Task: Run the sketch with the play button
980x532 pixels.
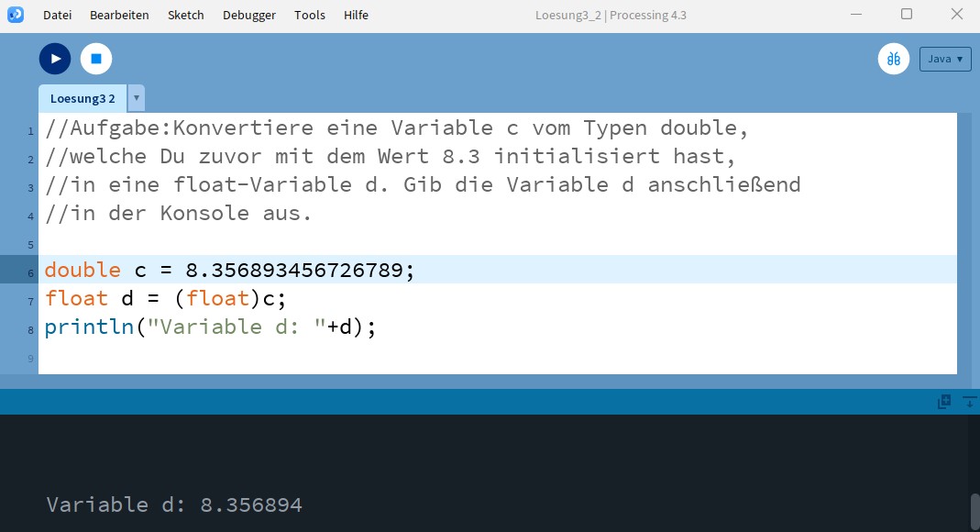Action: [55, 59]
